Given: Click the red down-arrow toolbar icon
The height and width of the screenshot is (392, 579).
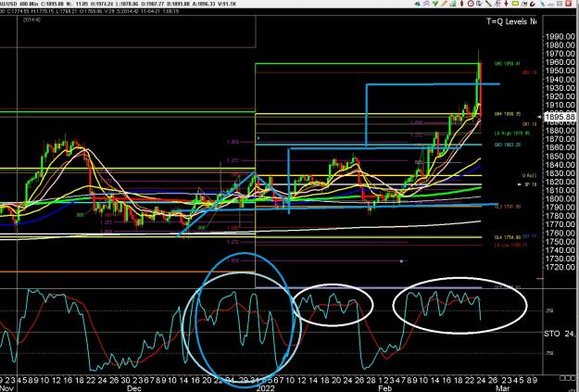Looking at the screenshot, I should pos(506,4).
